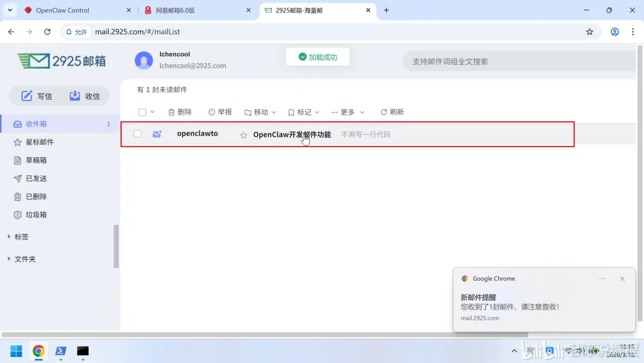The width and height of the screenshot is (644, 363).
Task: Open the terminal window in taskbar
Action: pyautogui.click(x=83, y=351)
